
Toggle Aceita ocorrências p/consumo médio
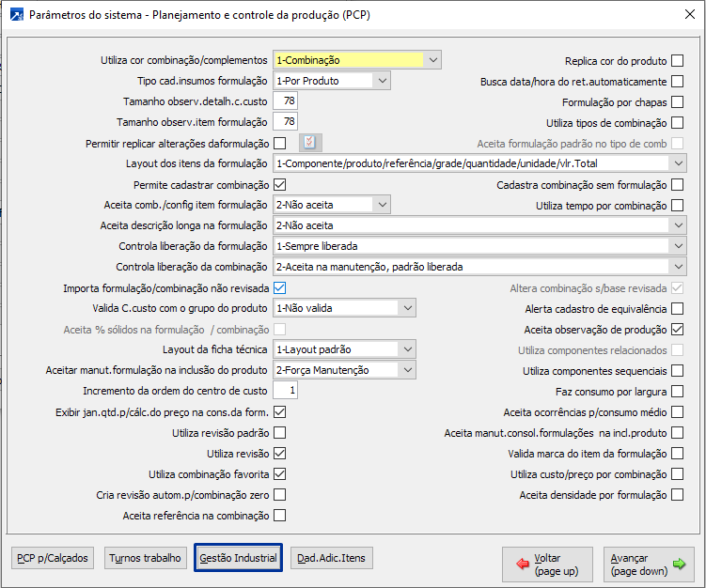(x=677, y=412)
